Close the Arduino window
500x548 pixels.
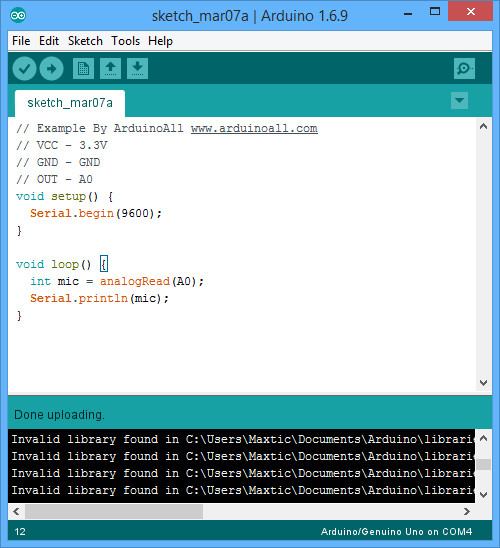point(471,12)
